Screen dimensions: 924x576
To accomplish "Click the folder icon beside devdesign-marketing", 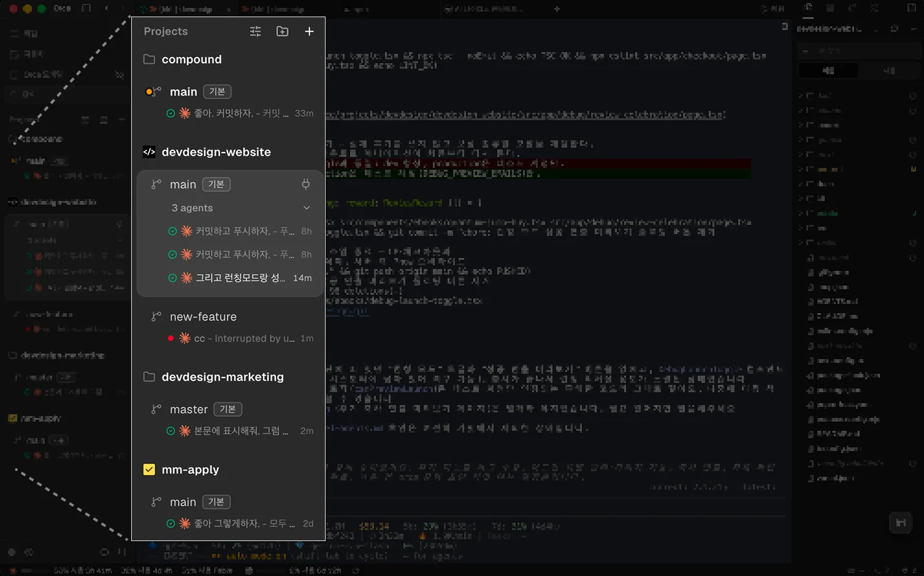I will [x=149, y=377].
